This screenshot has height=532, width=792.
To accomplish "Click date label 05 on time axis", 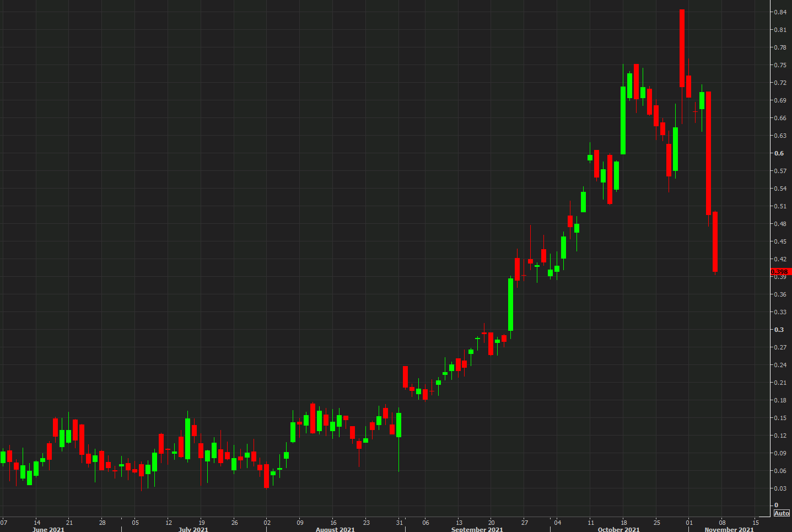I will point(136,522).
